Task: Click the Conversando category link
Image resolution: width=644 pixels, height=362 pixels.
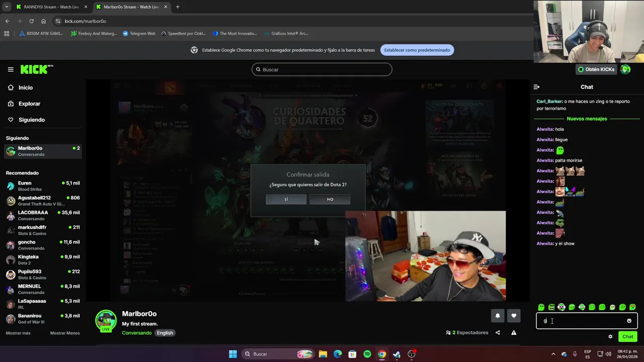Action: tap(136, 333)
